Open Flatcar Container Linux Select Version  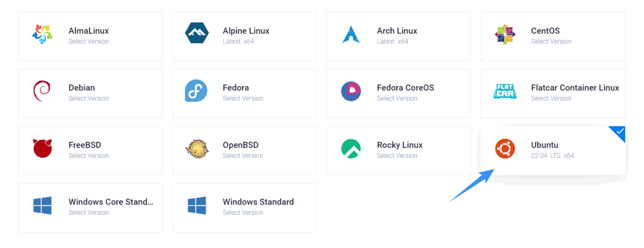point(551,98)
